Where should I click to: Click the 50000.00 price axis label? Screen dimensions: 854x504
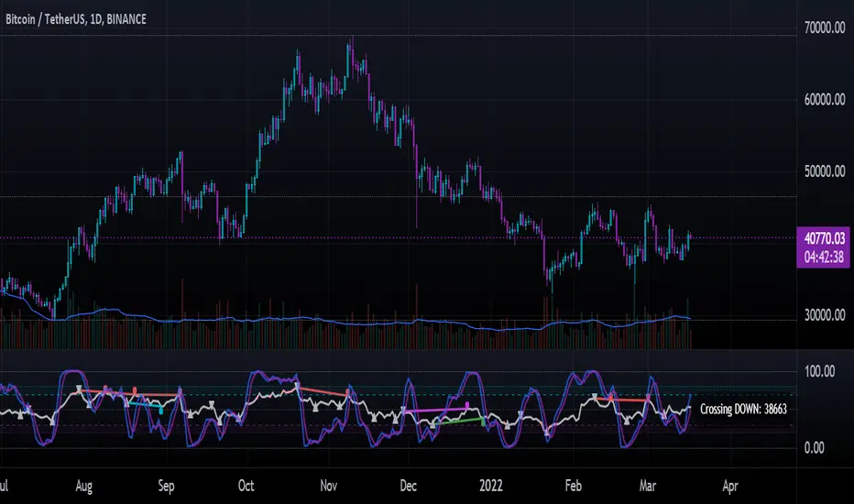pyautogui.click(x=825, y=171)
